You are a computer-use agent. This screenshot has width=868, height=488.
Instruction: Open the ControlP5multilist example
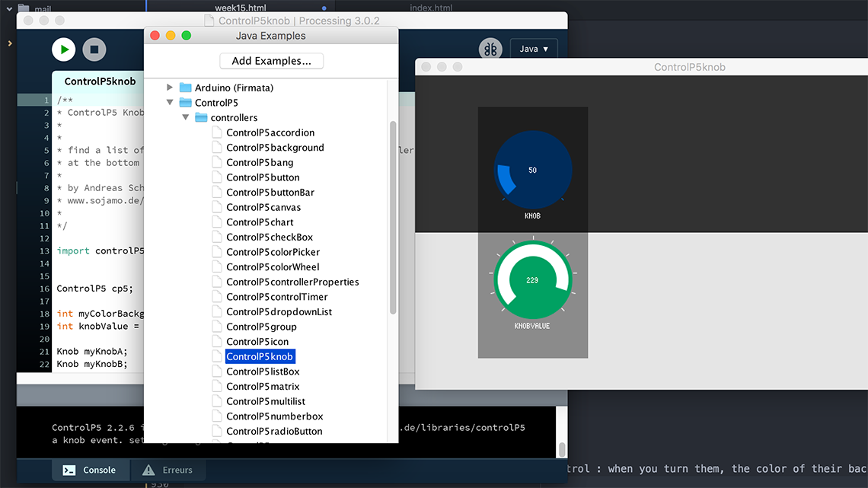pos(266,401)
